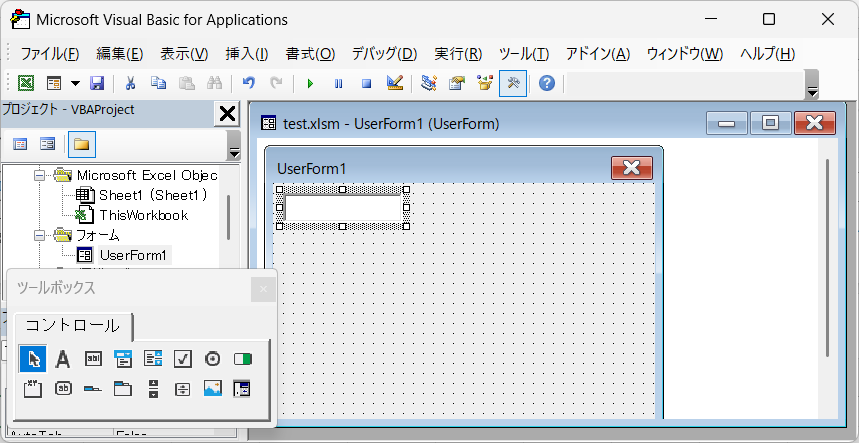Select the Image control tool
Viewport: 859px width, 443px height.
click(x=212, y=389)
